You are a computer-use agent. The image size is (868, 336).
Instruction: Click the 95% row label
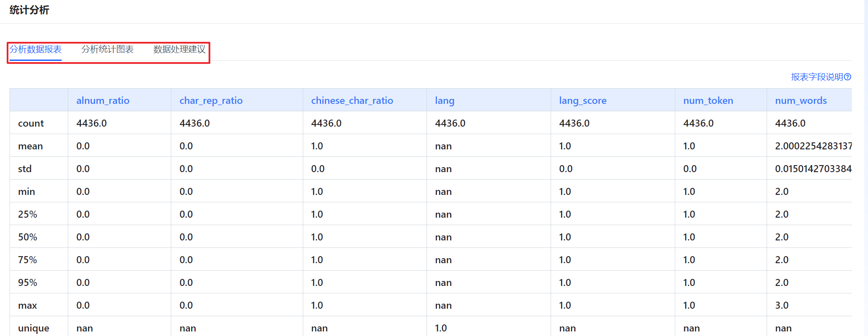click(28, 283)
